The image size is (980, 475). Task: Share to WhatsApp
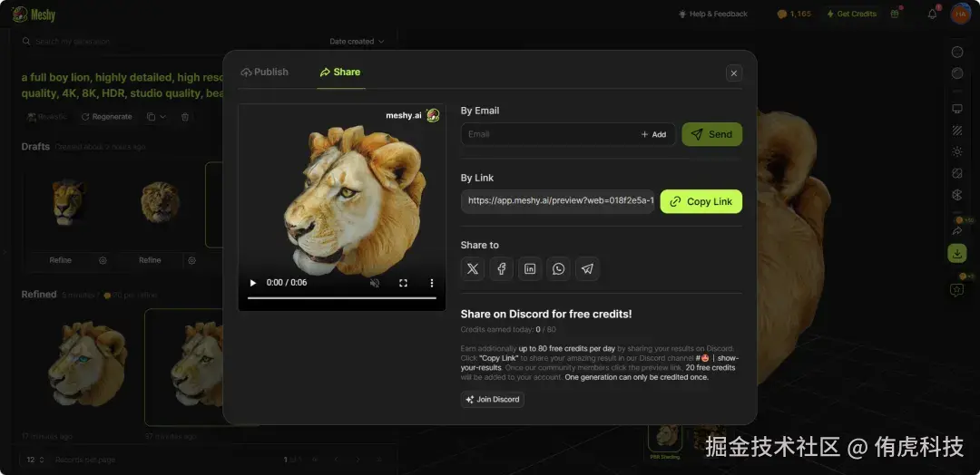559,269
